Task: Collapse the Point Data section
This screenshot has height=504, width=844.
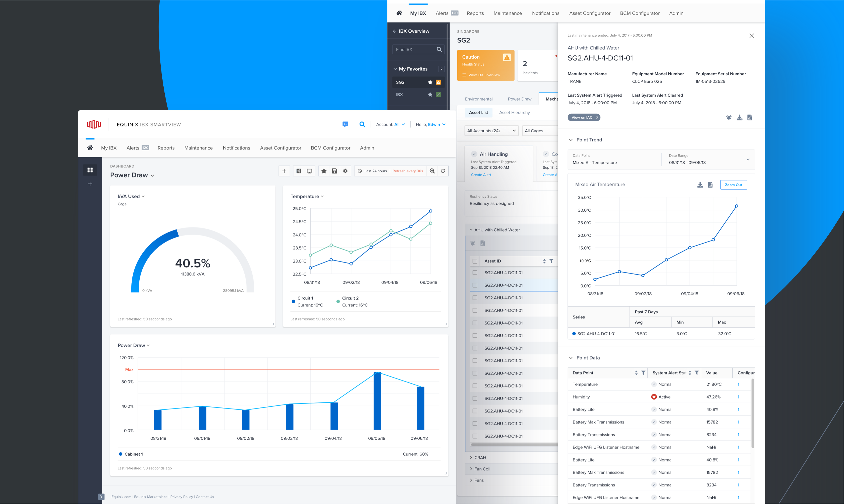Action: coord(571,358)
